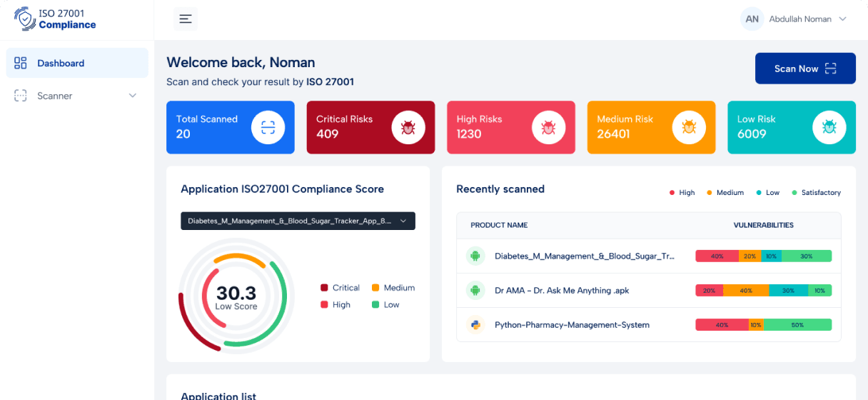Toggle the Satisfactory legend item

click(816, 193)
